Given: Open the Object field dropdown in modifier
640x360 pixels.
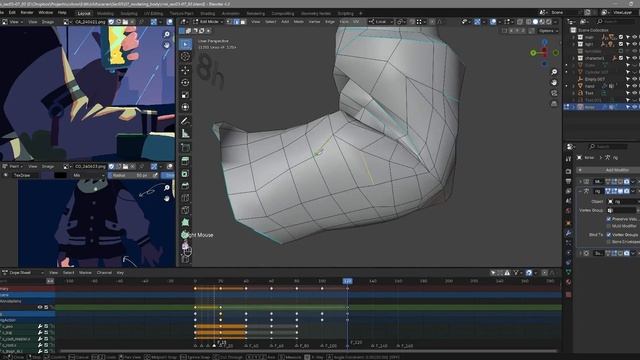Looking at the screenshot, I should (x=623, y=202).
